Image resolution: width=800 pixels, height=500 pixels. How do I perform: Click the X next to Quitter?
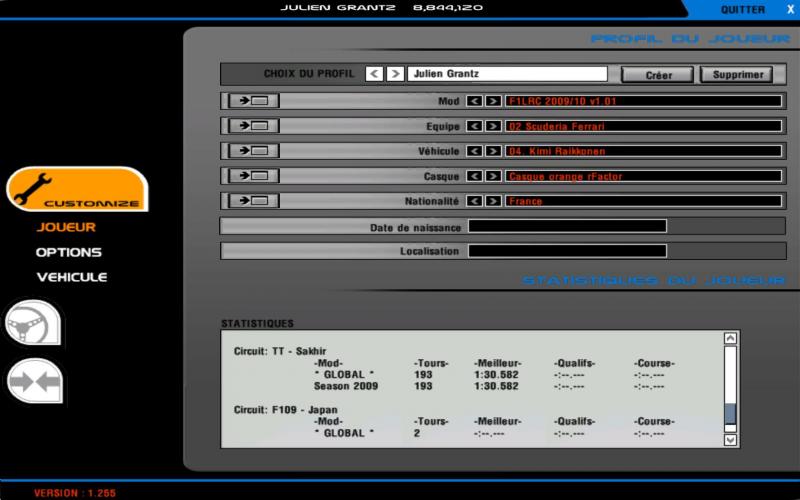(x=790, y=9)
